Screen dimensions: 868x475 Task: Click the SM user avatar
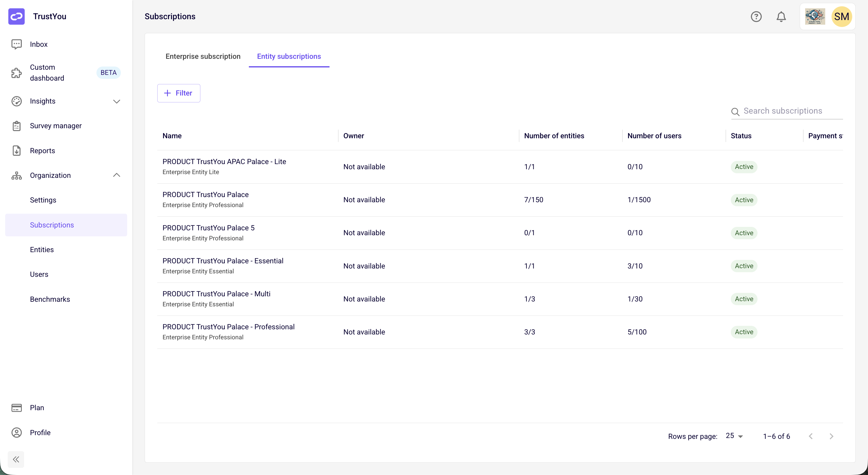tap(841, 17)
